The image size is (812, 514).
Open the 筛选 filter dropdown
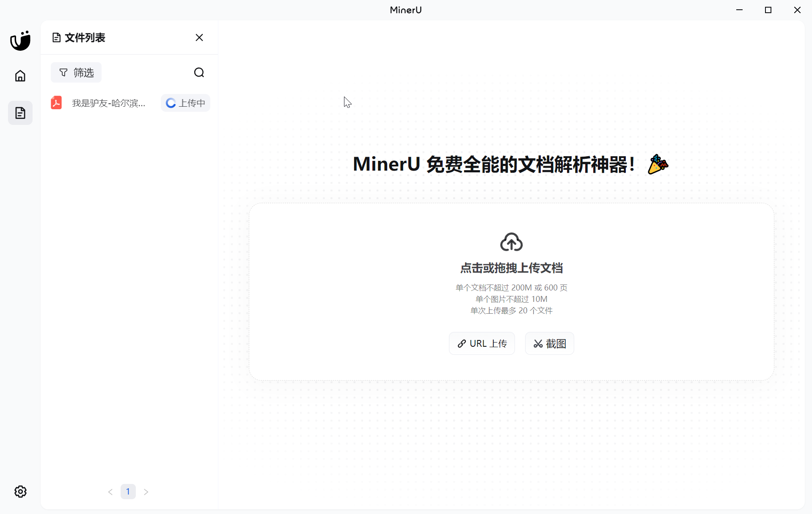click(x=76, y=73)
